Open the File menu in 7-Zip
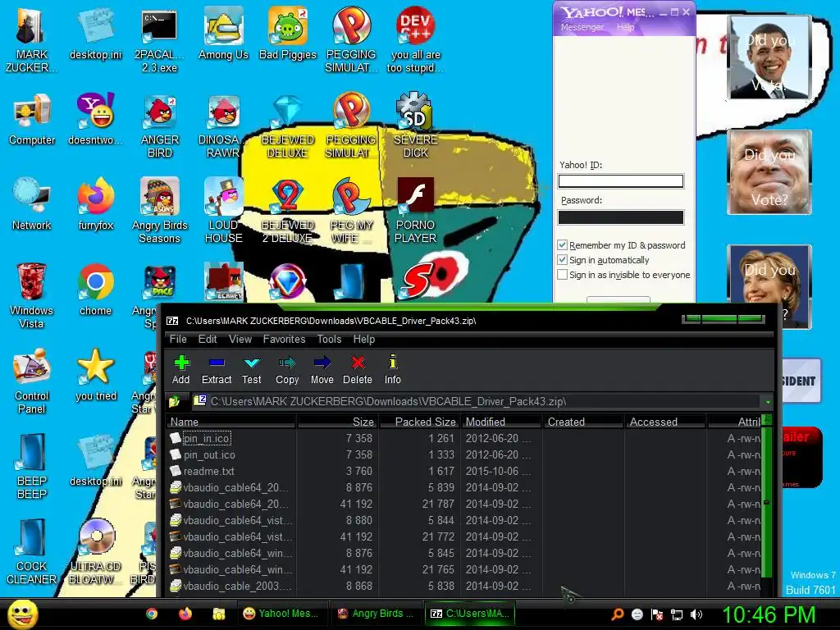 point(178,339)
